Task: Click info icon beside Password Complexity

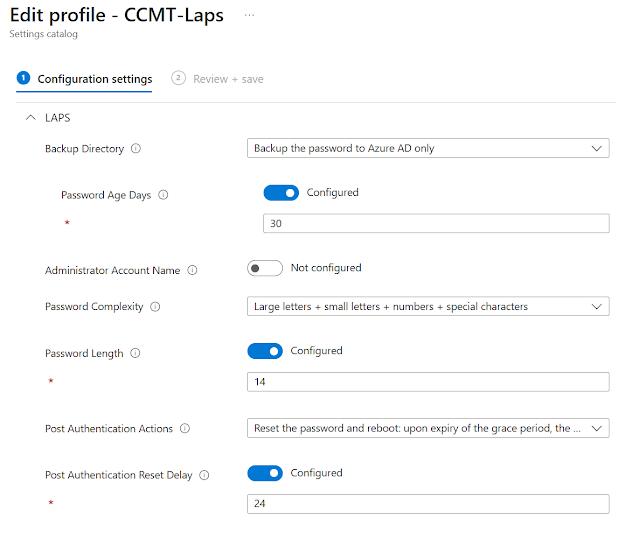Action: click(x=155, y=307)
